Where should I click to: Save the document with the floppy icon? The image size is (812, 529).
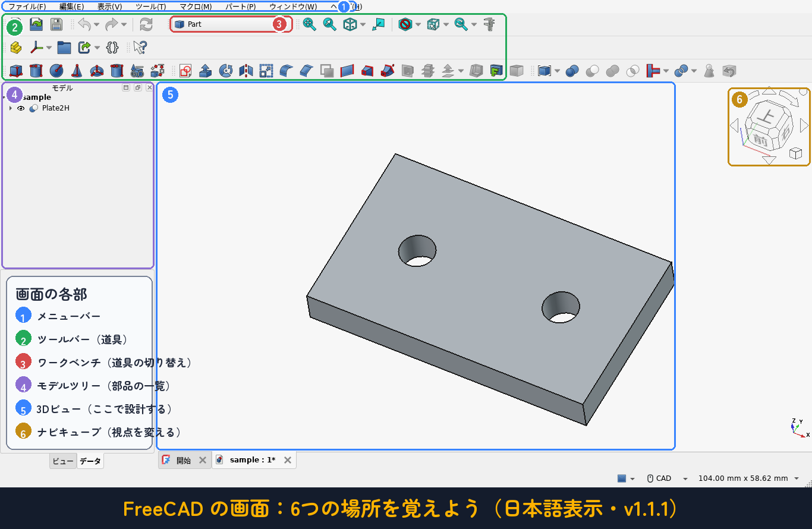pos(56,24)
